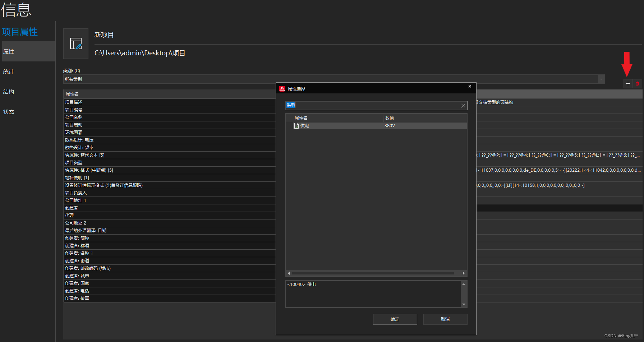Click the right arrow of the horizontal scrollbar
The height and width of the screenshot is (342, 644).
[x=464, y=273]
